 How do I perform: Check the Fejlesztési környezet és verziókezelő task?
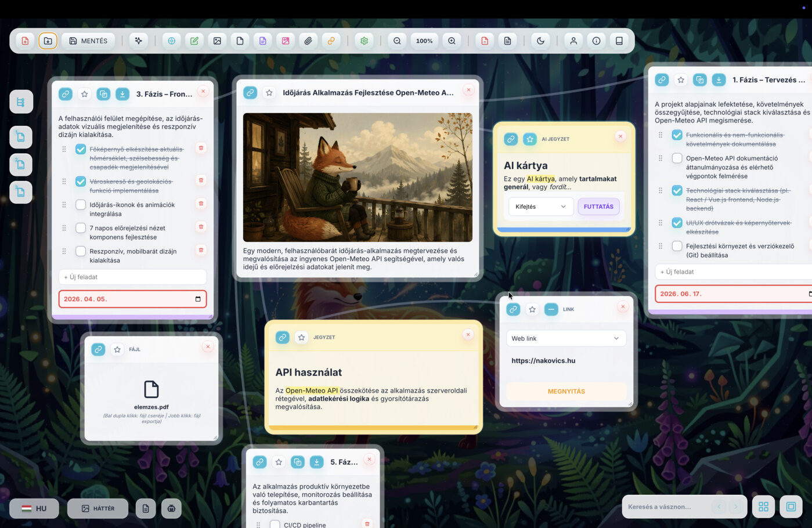[x=677, y=246]
